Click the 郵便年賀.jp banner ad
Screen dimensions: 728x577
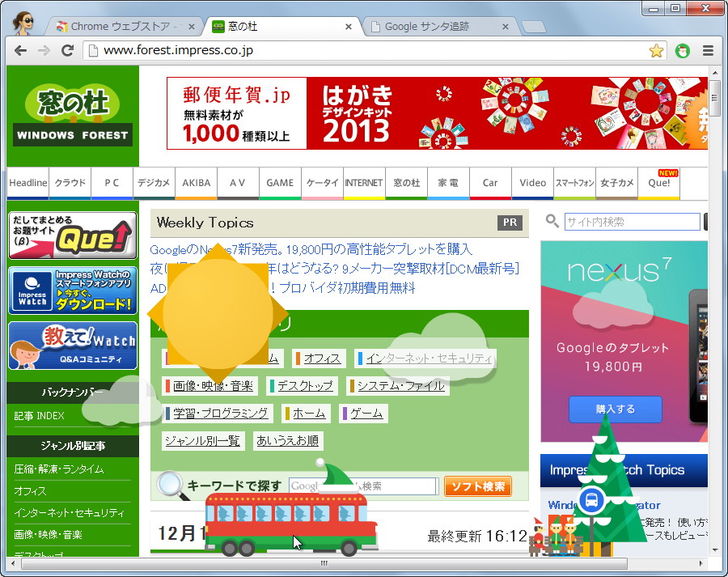(x=437, y=113)
